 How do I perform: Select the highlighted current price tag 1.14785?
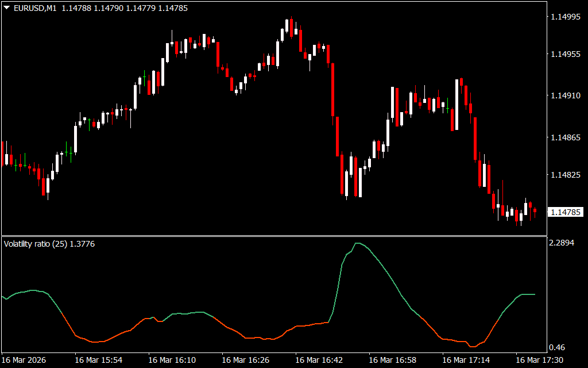[x=566, y=212]
